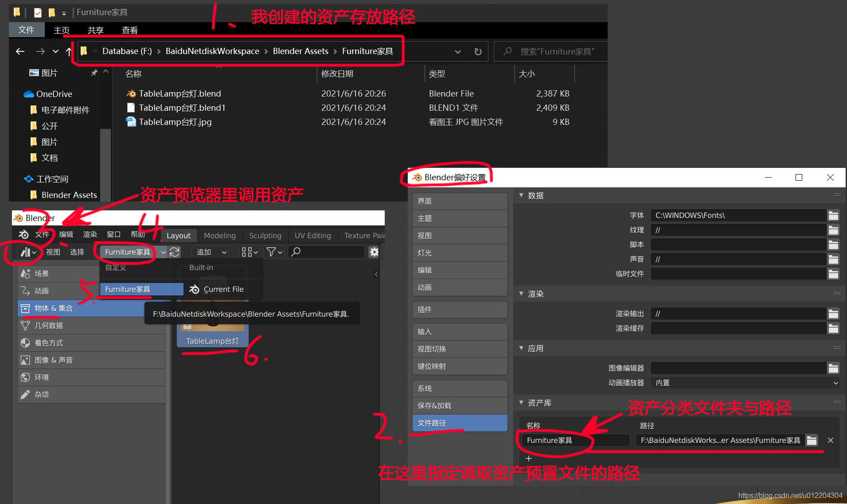Select the TableLamp台灯.jpg file

175,122
